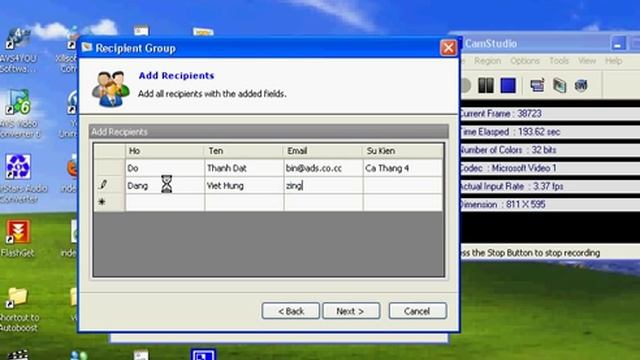Click the Toggle View icon in CamStudio toolbar
This screenshot has height=360, width=640.
click(x=537, y=86)
